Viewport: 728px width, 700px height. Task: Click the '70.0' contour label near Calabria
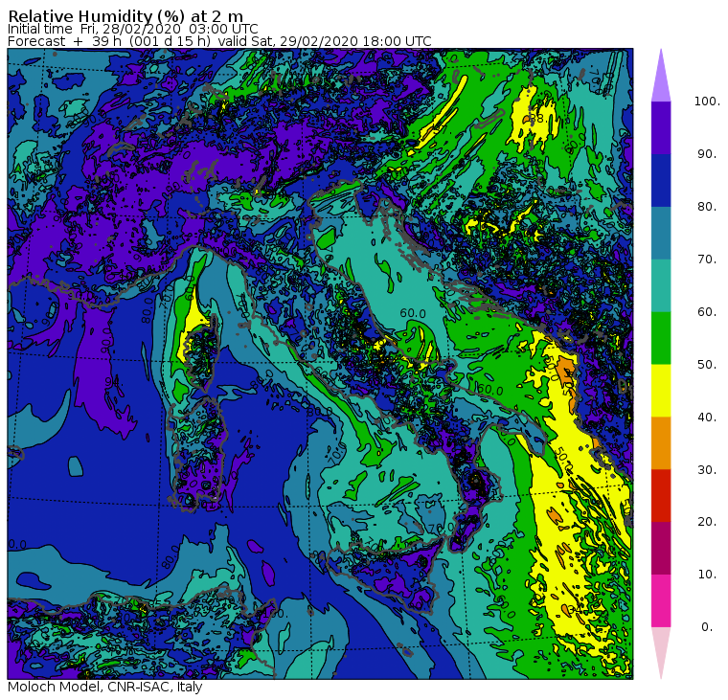click(441, 529)
